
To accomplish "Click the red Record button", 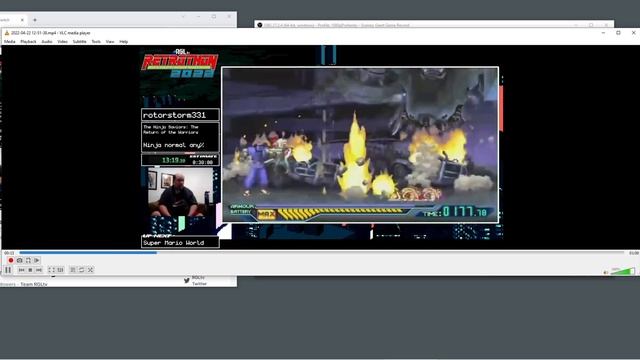I will click(x=11, y=260).
